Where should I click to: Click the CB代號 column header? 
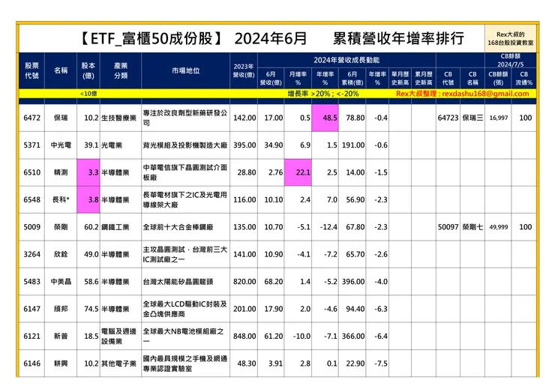(x=448, y=78)
